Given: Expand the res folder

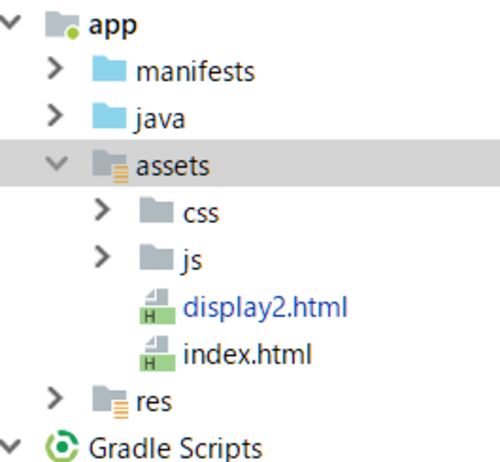Looking at the screenshot, I should pyautogui.click(x=55, y=398).
